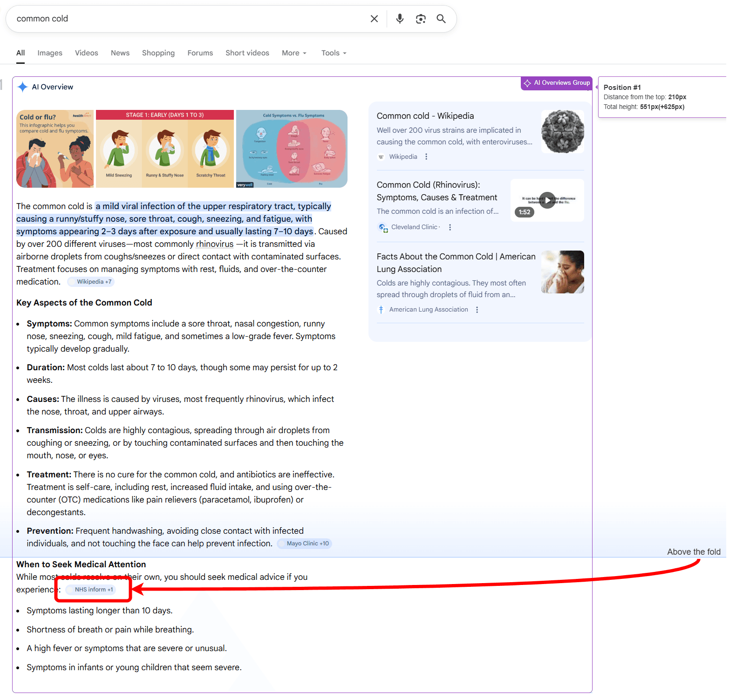The width and height of the screenshot is (750, 700).
Task: Click the Mayo Clinic +10 citation chip
Action: (x=304, y=543)
